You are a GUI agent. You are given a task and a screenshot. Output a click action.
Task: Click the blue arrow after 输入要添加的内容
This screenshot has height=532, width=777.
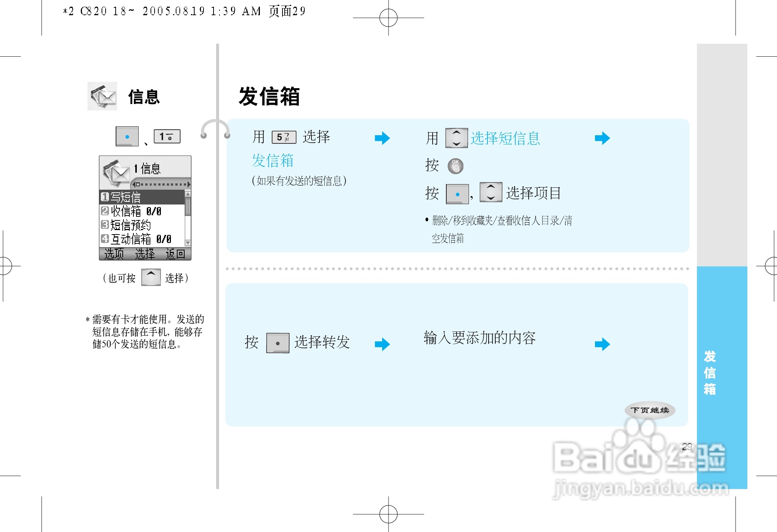(x=603, y=344)
